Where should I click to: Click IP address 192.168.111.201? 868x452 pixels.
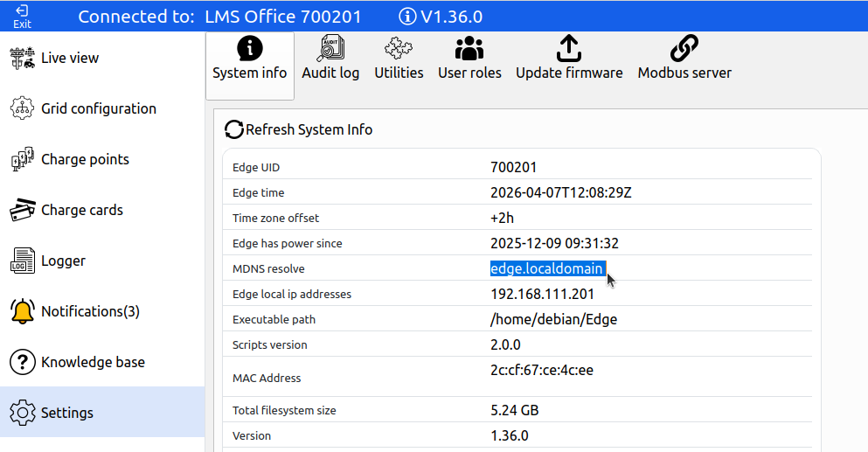pos(542,294)
